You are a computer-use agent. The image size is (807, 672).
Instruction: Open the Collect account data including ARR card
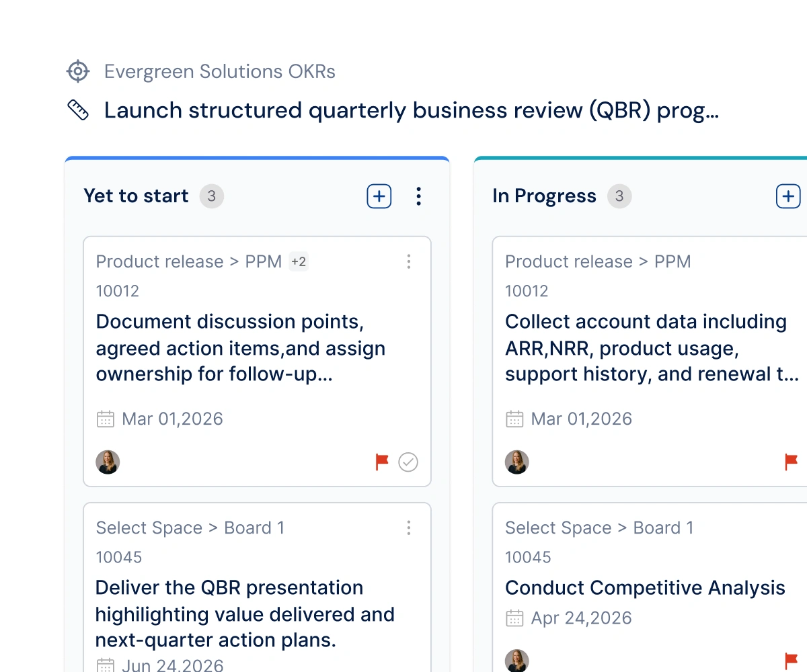(x=652, y=348)
